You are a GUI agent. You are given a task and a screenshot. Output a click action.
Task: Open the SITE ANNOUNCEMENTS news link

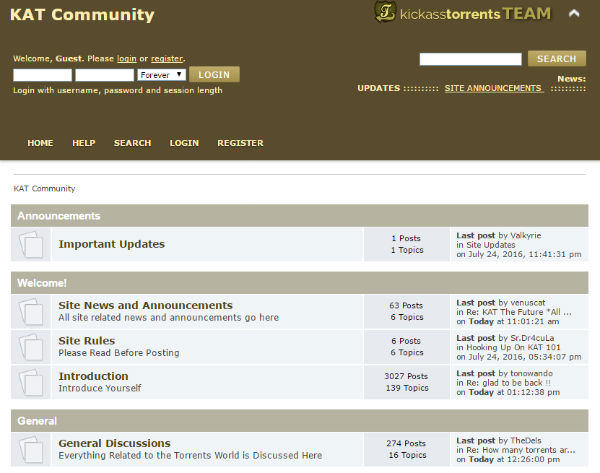click(494, 88)
